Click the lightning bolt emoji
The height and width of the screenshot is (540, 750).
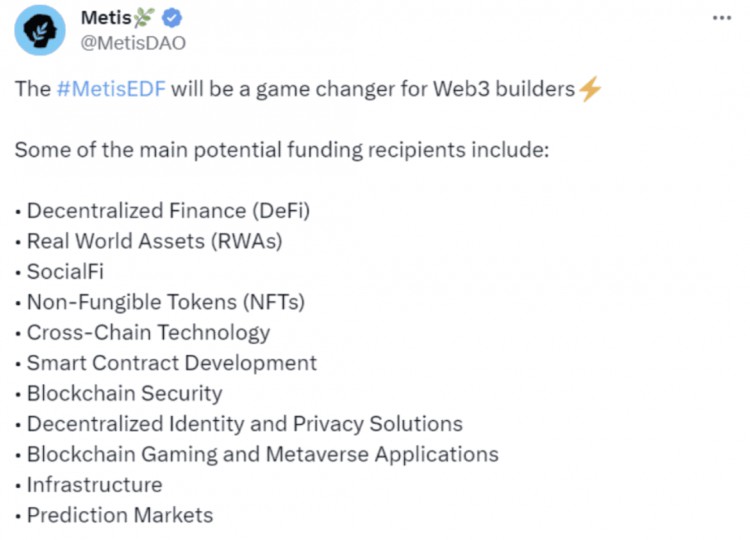coord(590,89)
